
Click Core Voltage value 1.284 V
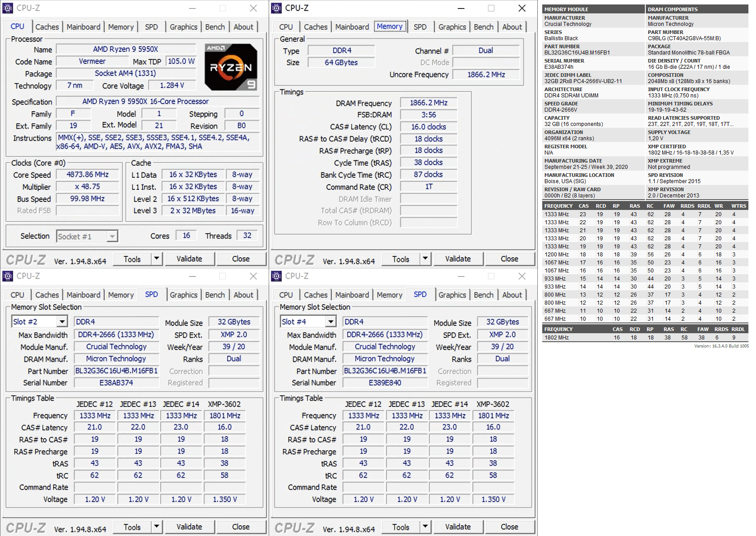pyautogui.click(x=172, y=85)
